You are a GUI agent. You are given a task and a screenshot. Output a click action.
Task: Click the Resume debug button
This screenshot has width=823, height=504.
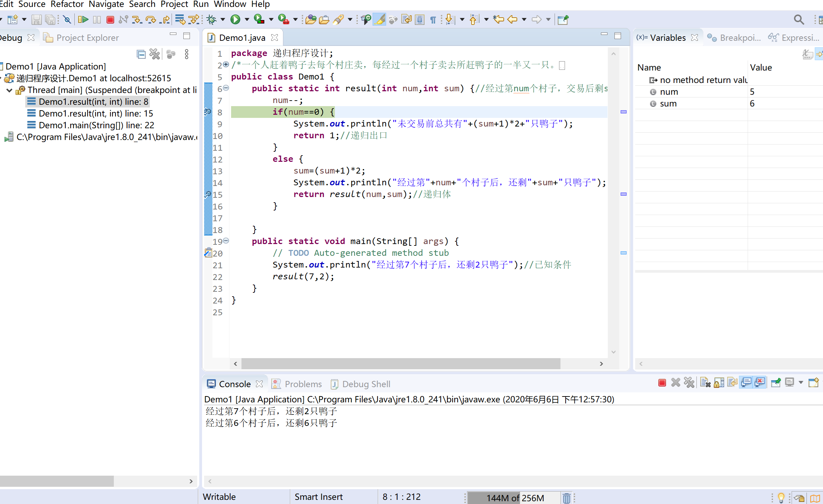click(83, 20)
